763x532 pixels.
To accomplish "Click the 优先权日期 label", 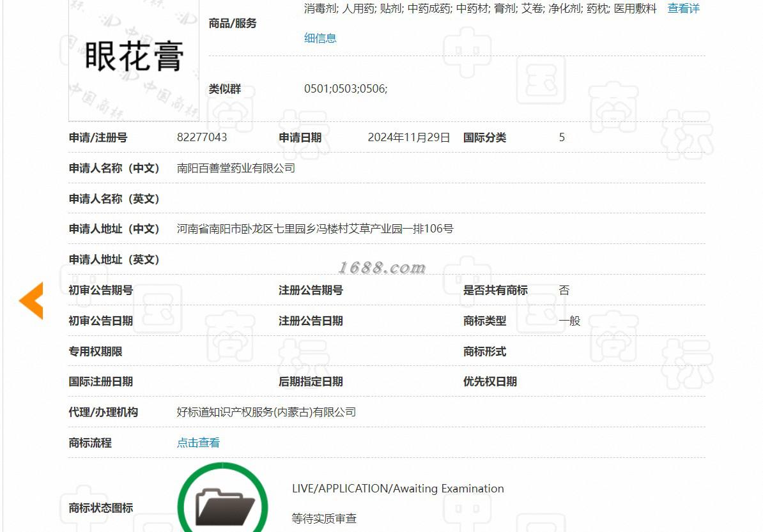I will click(490, 382).
